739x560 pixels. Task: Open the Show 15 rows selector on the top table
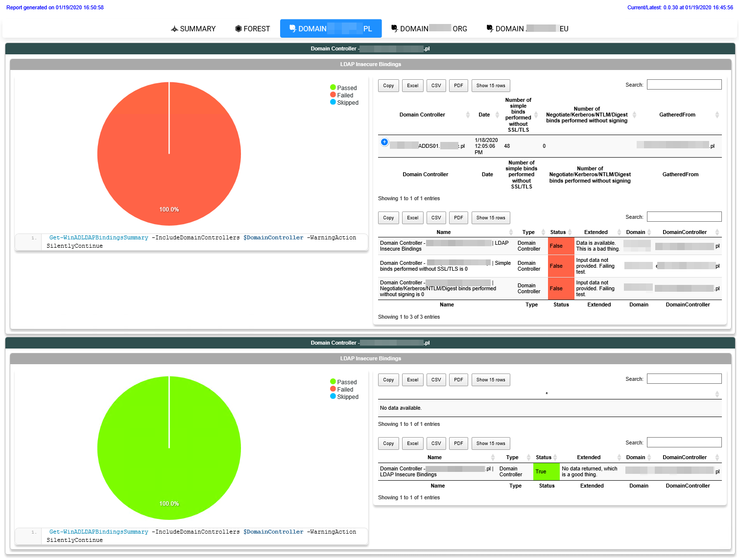point(491,85)
